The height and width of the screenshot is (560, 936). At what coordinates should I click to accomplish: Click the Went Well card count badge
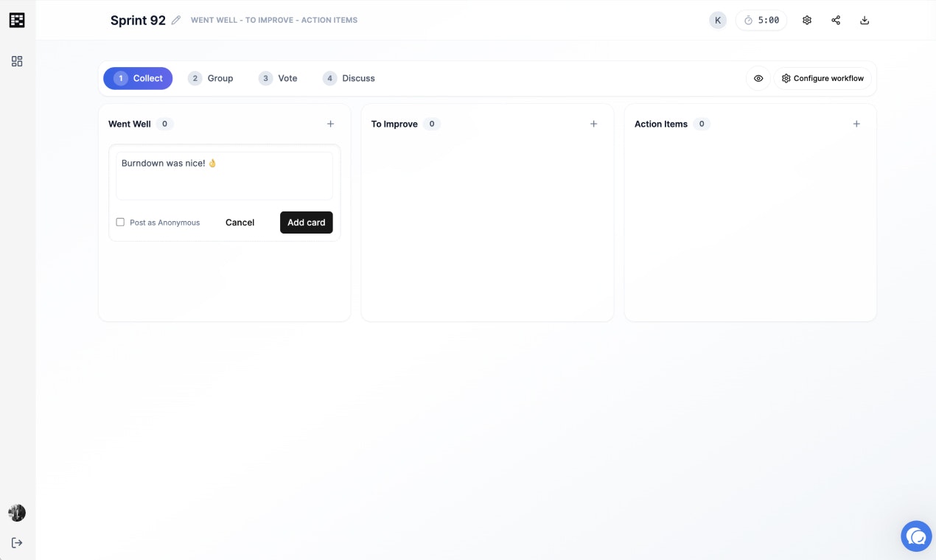point(165,124)
